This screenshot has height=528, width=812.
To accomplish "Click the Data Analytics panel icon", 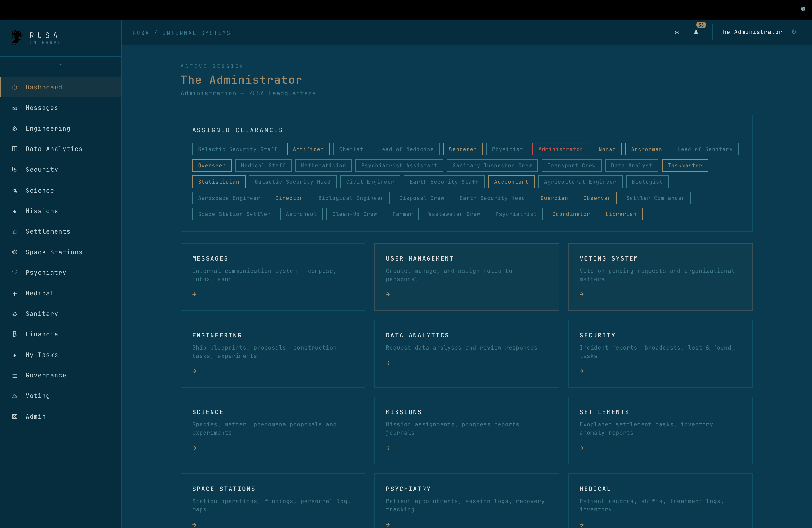I will pyautogui.click(x=15, y=149).
